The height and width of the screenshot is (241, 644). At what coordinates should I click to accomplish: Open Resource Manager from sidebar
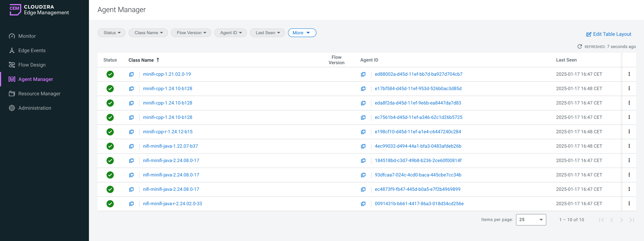pyautogui.click(x=39, y=94)
